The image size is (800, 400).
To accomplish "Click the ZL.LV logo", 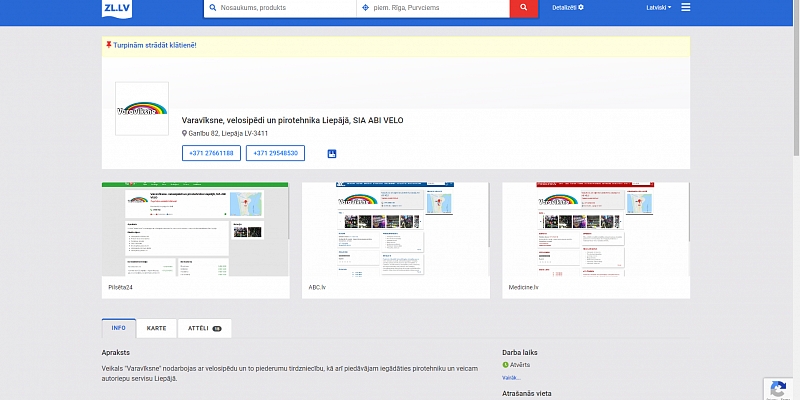I will (115, 8).
